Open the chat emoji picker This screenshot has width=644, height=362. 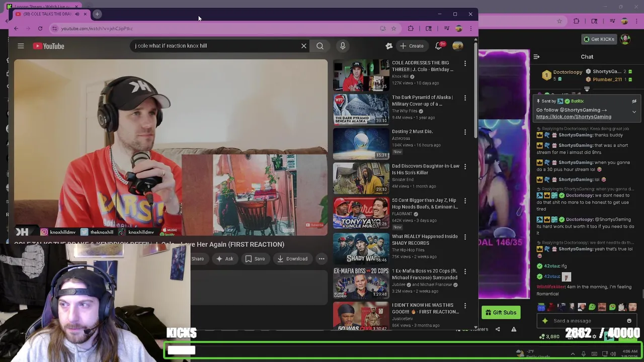click(629, 321)
